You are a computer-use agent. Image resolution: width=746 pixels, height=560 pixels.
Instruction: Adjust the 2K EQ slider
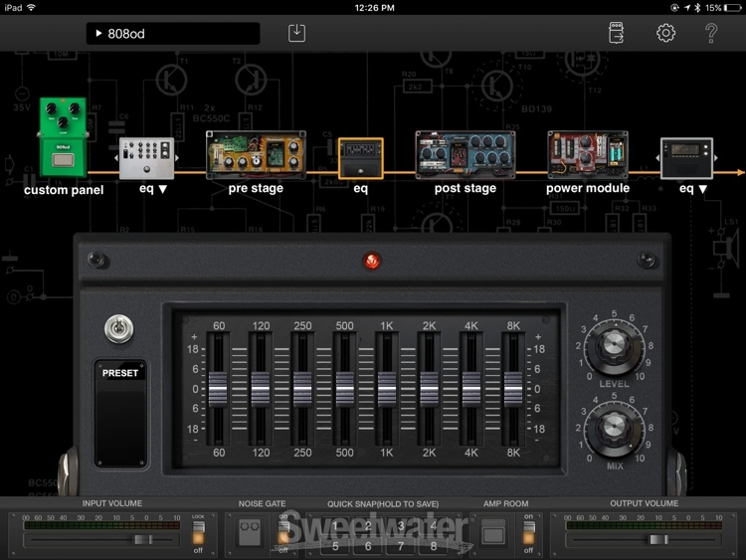coord(429,389)
